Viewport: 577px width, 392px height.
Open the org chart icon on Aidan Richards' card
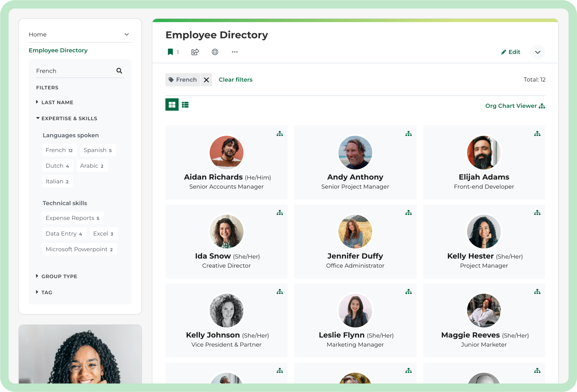coord(280,134)
